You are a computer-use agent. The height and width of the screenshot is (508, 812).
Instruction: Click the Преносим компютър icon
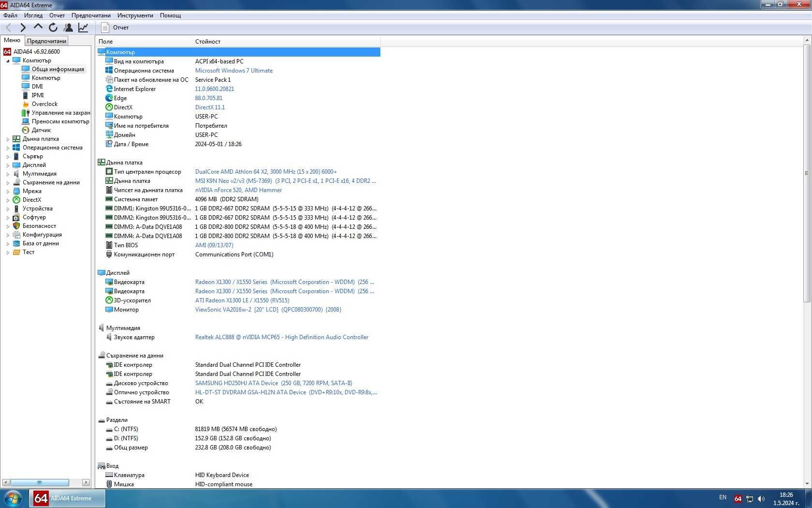click(x=26, y=121)
